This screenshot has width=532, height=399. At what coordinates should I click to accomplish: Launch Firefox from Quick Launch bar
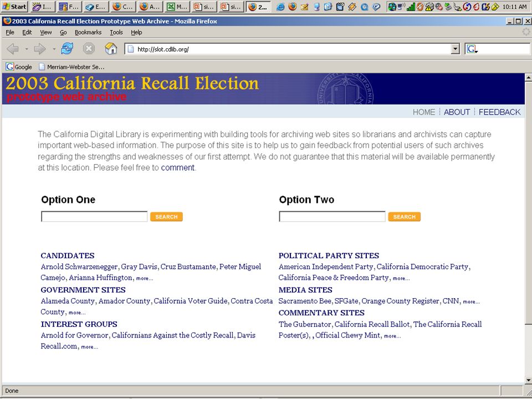click(x=292, y=7)
